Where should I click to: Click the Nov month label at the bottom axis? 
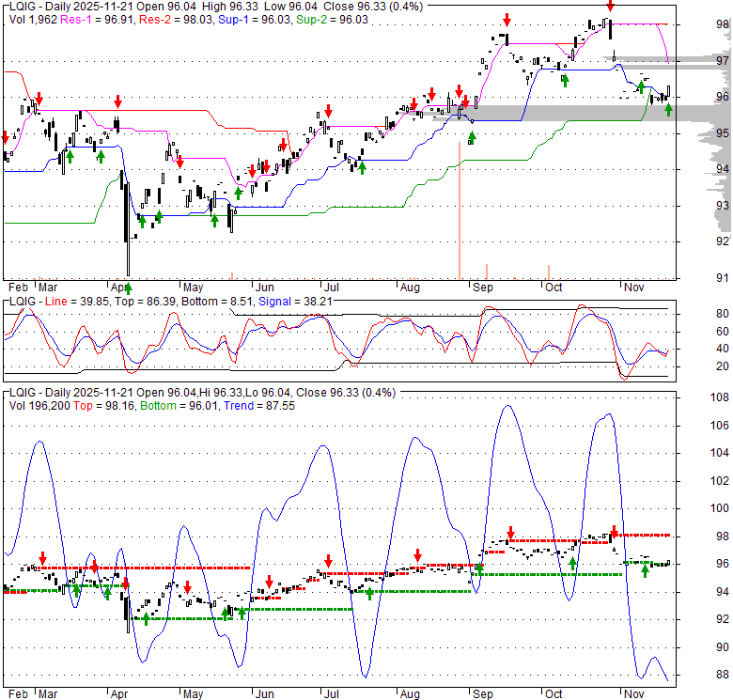tap(633, 694)
